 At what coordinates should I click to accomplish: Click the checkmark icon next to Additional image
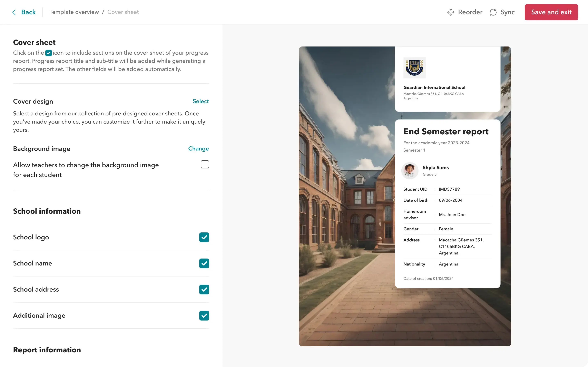click(x=204, y=315)
